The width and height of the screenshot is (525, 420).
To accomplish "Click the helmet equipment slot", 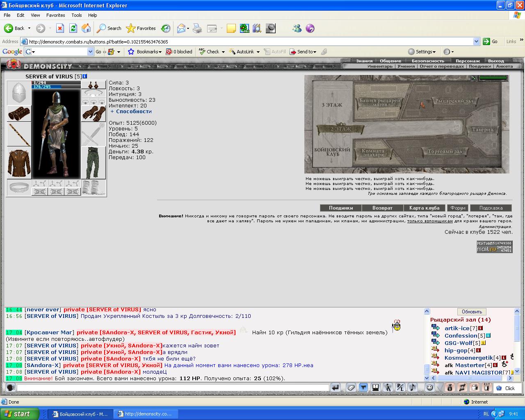I will pyautogui.click(x=19, y=93).
